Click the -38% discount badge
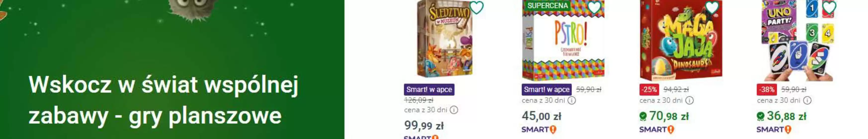 pyautogui.click(x=767, y=90)
